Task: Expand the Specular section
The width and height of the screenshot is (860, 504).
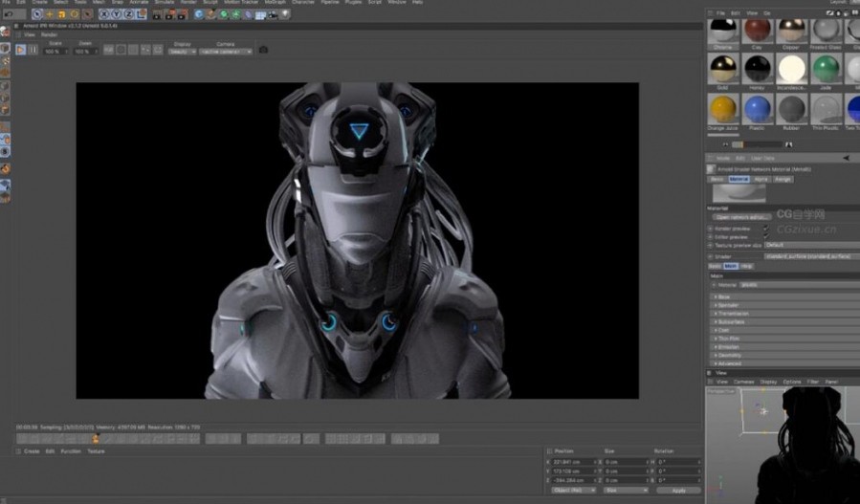Action: (x=785, y=305)
